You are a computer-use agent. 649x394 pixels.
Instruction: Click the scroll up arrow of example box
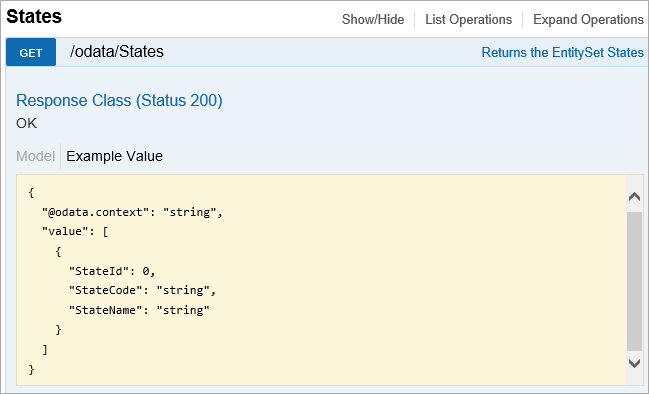pos(634,196)
